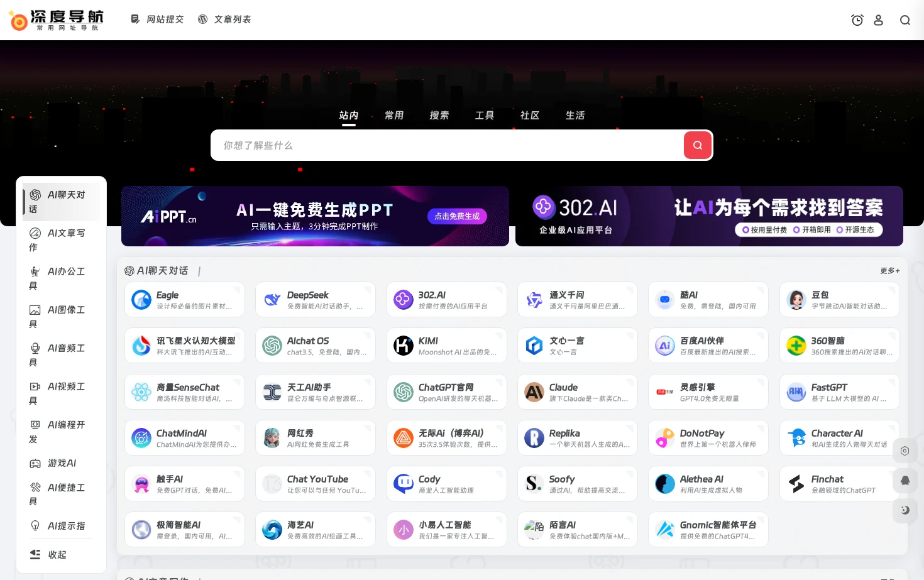Select AI图像工具 in the sidebar
The image size is (924, 580).
pyautogui.click(x=61, y=317)
